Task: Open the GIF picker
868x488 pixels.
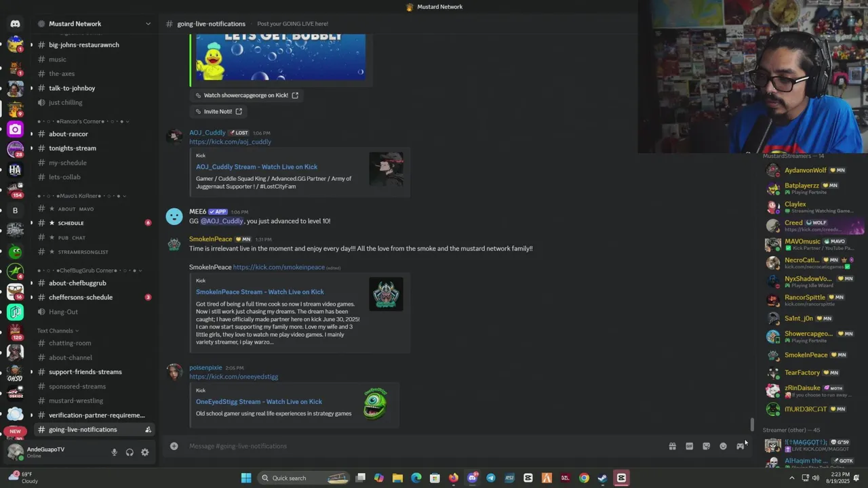Action: 689,446
